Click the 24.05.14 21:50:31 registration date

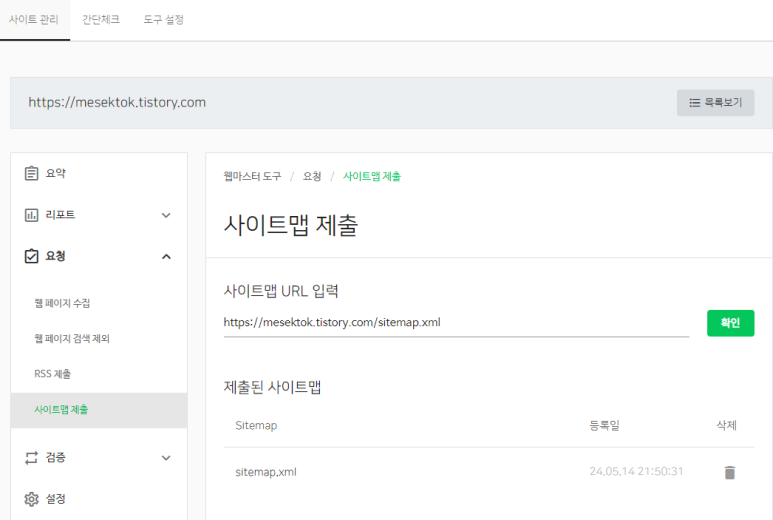(636, 471)
